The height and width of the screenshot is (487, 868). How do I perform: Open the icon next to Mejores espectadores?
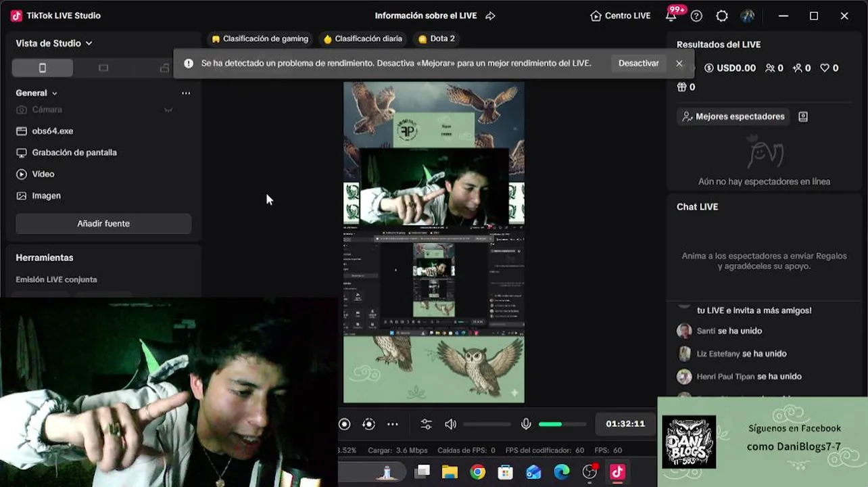click(803, 116)
